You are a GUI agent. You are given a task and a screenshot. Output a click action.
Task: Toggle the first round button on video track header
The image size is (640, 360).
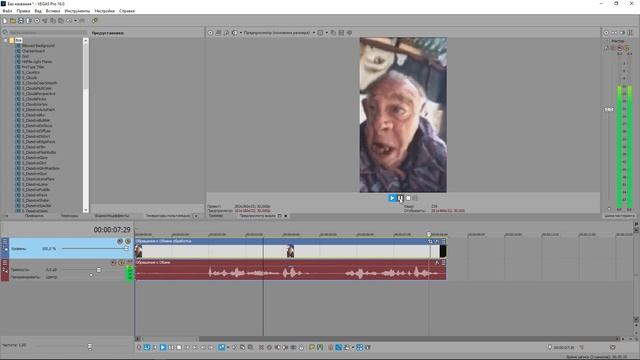[120, 241]
